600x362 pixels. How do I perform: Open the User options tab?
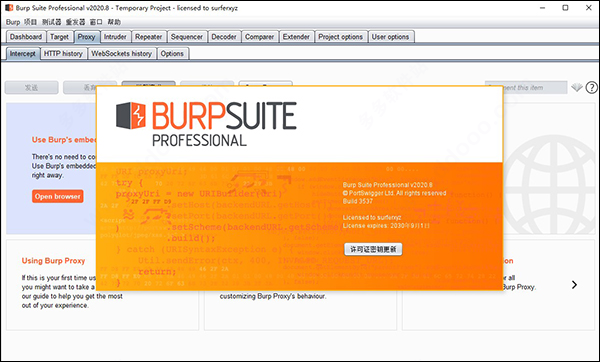click(x=390, y=37)
